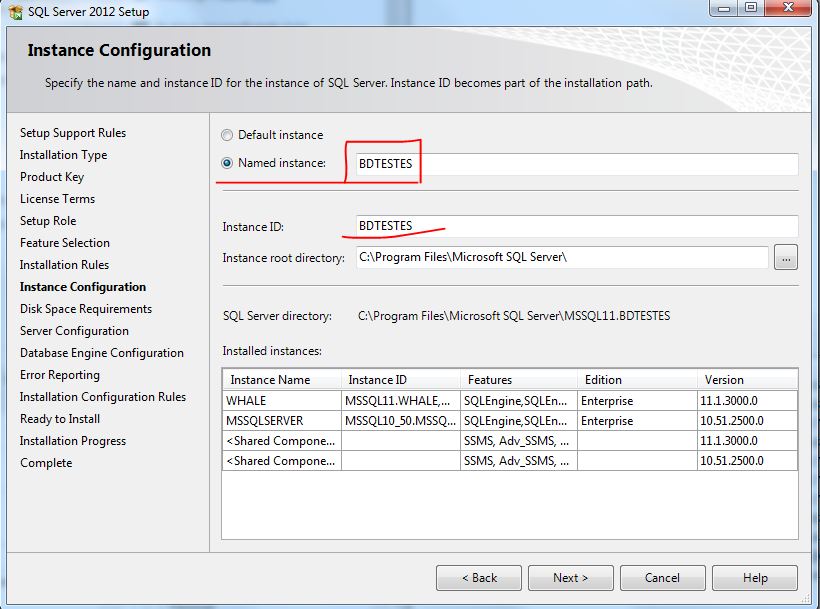Click the SQLEngine features cell in MSSQLSERVER row
This screenshot has height=609, width=820.
(x=519, y=421)
